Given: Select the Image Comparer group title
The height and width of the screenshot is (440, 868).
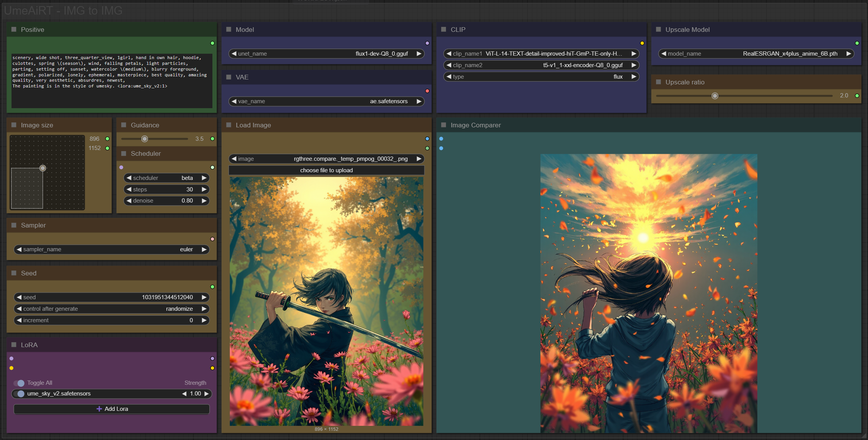Looking at the screenshot, I should [x=475, y=125].
